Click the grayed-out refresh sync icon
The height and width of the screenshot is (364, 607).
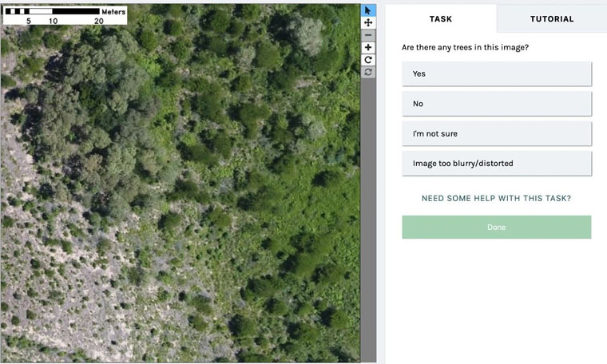coord(368,72)
